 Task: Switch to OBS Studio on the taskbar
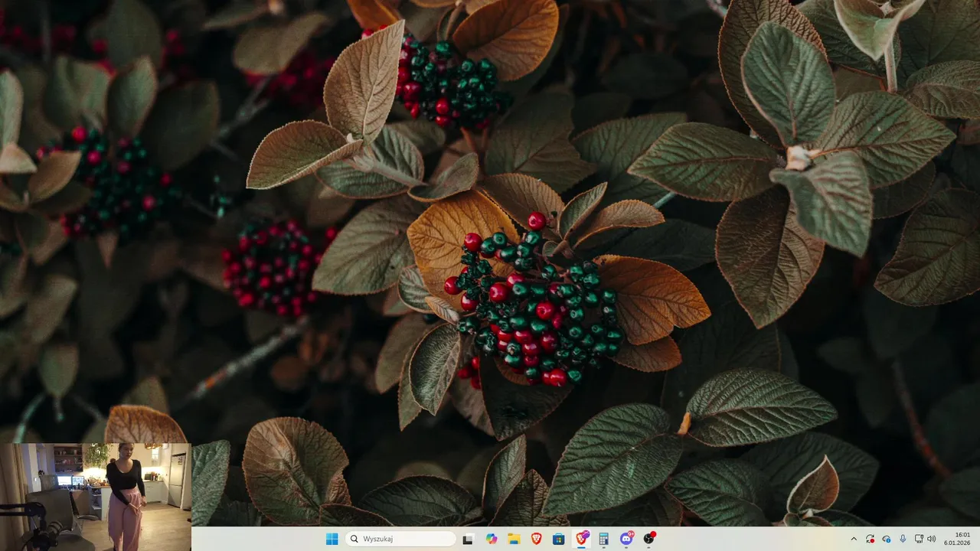click(649, 539)
